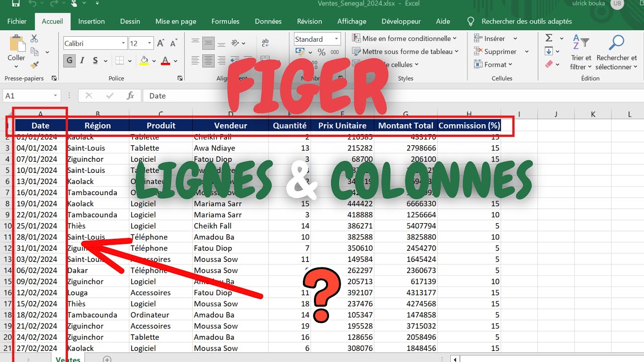Open Rechercher et sélectionner menu
The image size is (644, 362).
tap(616, 52)
